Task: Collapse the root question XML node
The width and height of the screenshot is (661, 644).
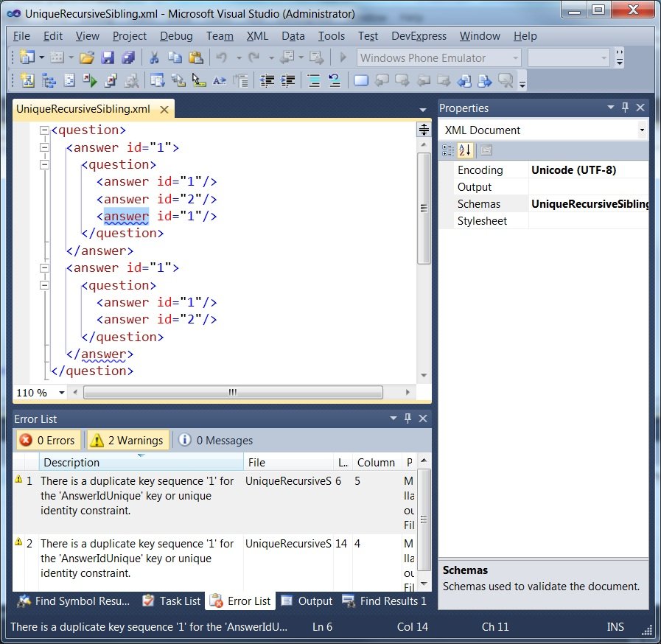Action: coord(43,130)
